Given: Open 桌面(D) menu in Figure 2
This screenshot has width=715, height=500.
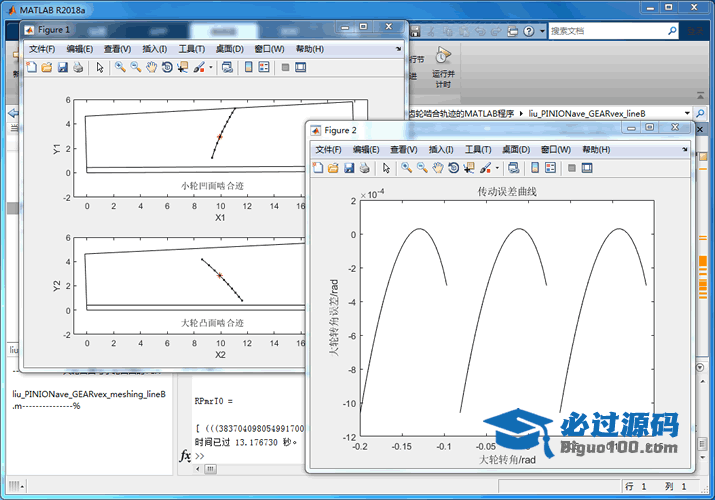Looking at the screenshot, I should [x=516, y=149].
